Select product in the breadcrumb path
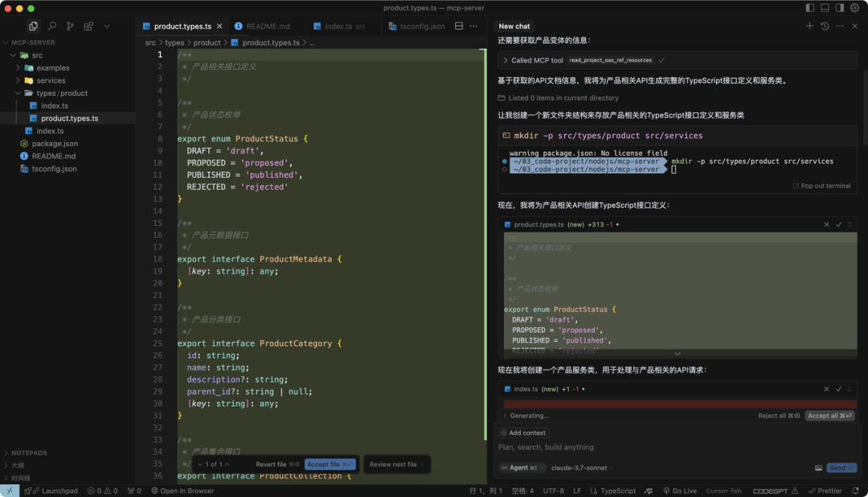Image resolution: width=868 pixels, height=497 pixels. [x=207, y=42]
